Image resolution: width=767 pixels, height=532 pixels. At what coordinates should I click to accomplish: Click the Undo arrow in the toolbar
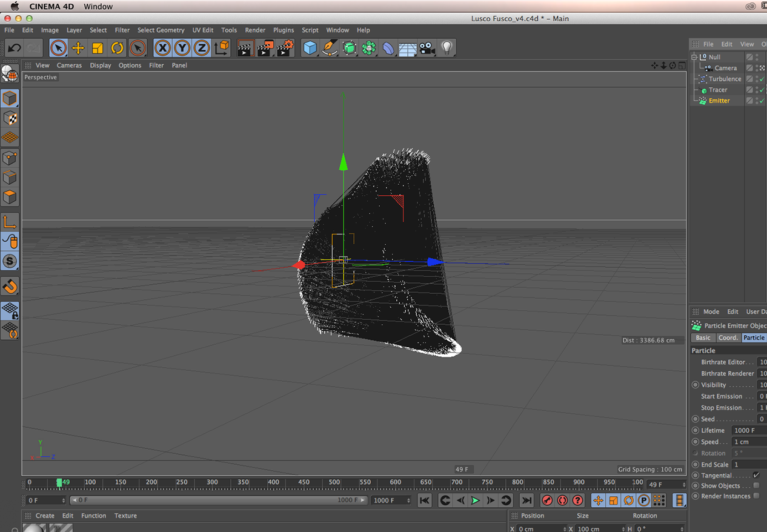point(14,48)
